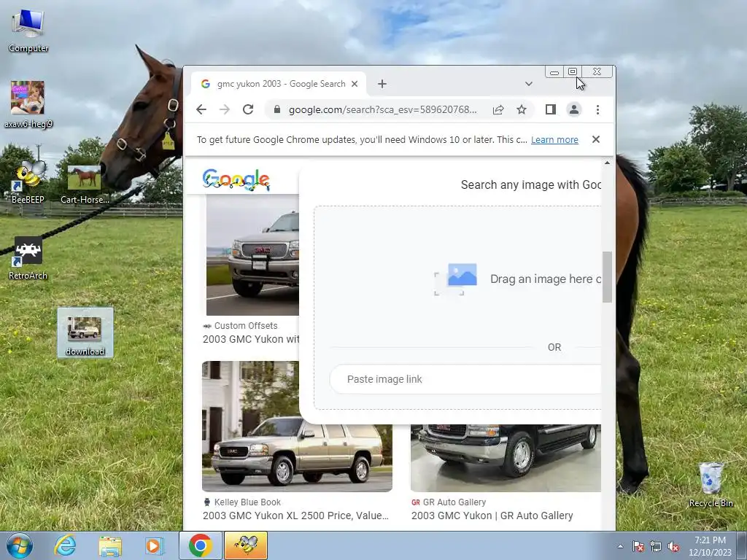Open Chrome's three-dot menu
Image resolution: width=747 pixels, height=560 pixels.
pos(597,109)
